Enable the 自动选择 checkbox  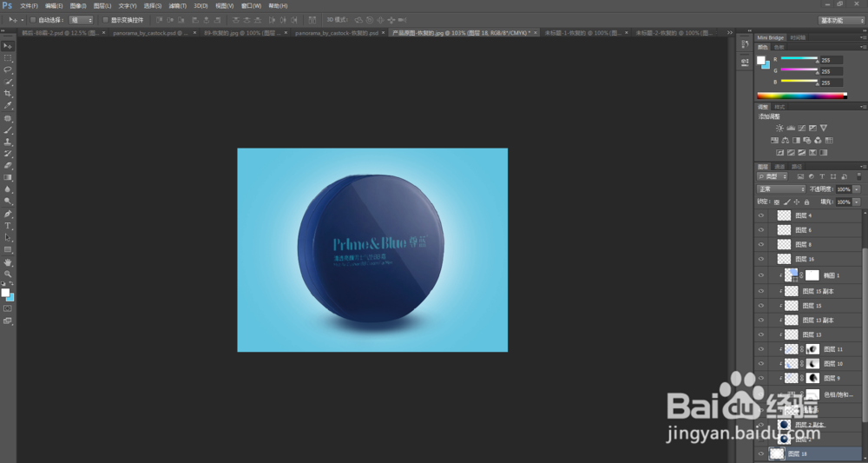[33, 20]
